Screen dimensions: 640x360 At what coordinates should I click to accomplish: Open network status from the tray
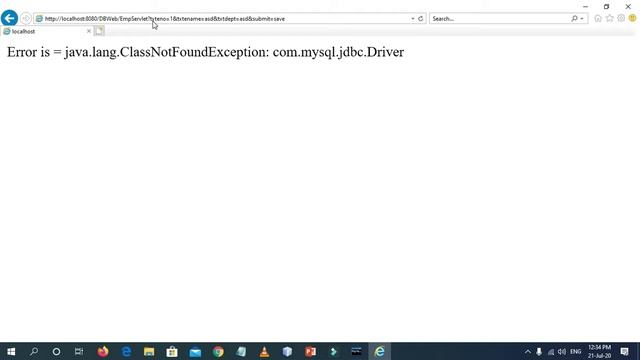click(551, 351)
